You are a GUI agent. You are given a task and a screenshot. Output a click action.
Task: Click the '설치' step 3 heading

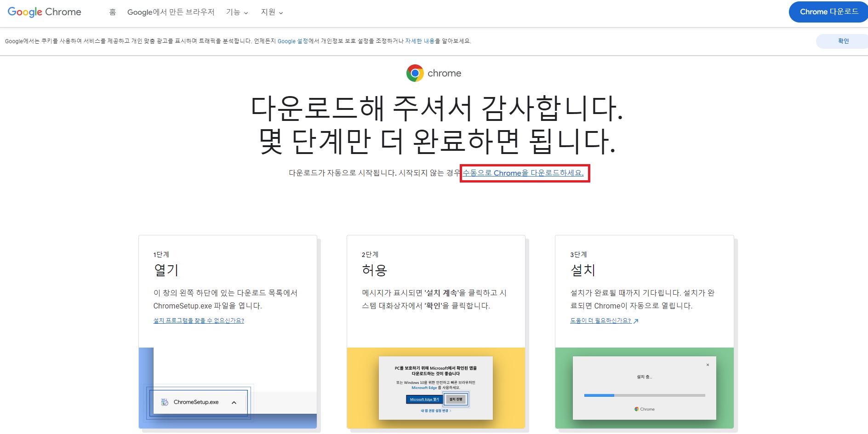[583, 270]
